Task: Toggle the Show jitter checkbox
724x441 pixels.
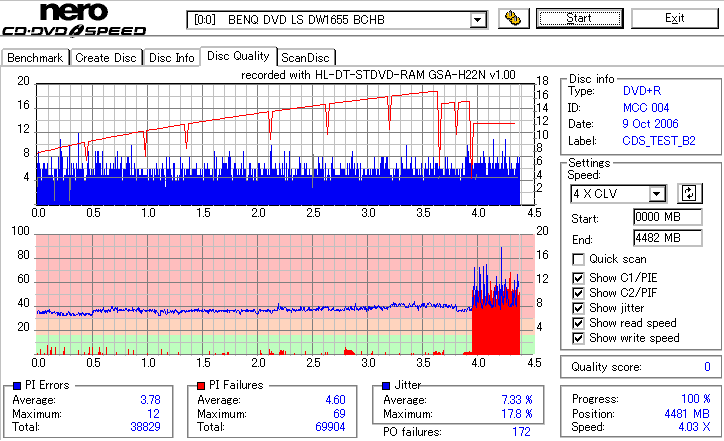Action: [578, 308]
